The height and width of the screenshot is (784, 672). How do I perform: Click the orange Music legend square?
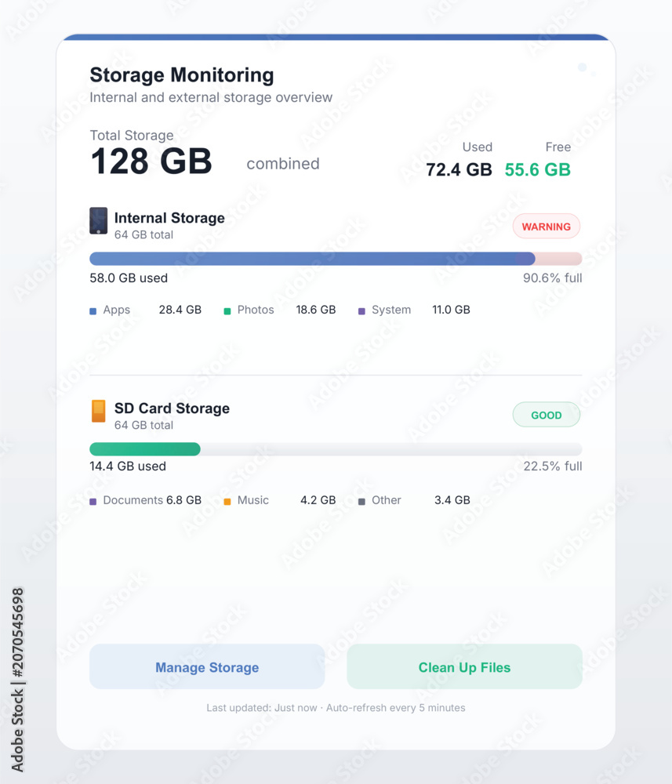point(227,502)
